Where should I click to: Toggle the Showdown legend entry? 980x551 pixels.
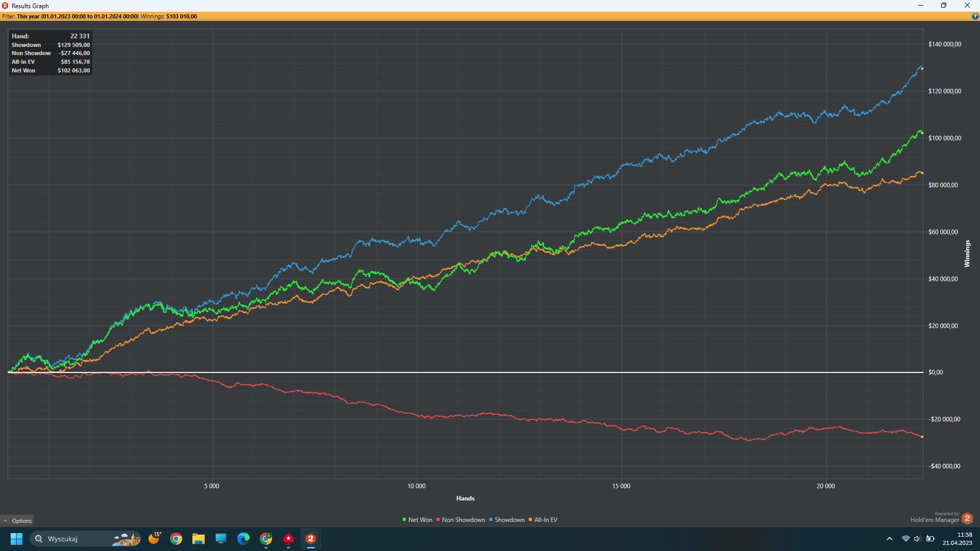pyautogui.click(x=507, y=520)
